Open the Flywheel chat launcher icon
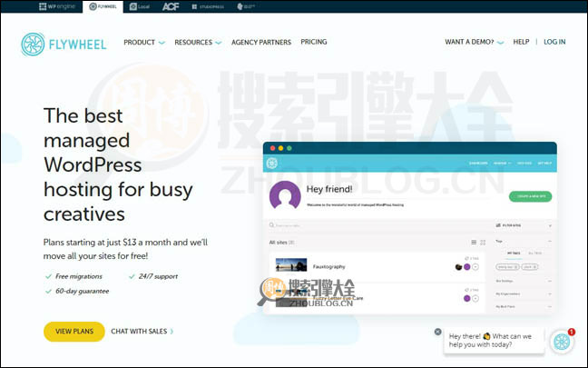The height and width of the screenshot is (368, 588). 562,342
